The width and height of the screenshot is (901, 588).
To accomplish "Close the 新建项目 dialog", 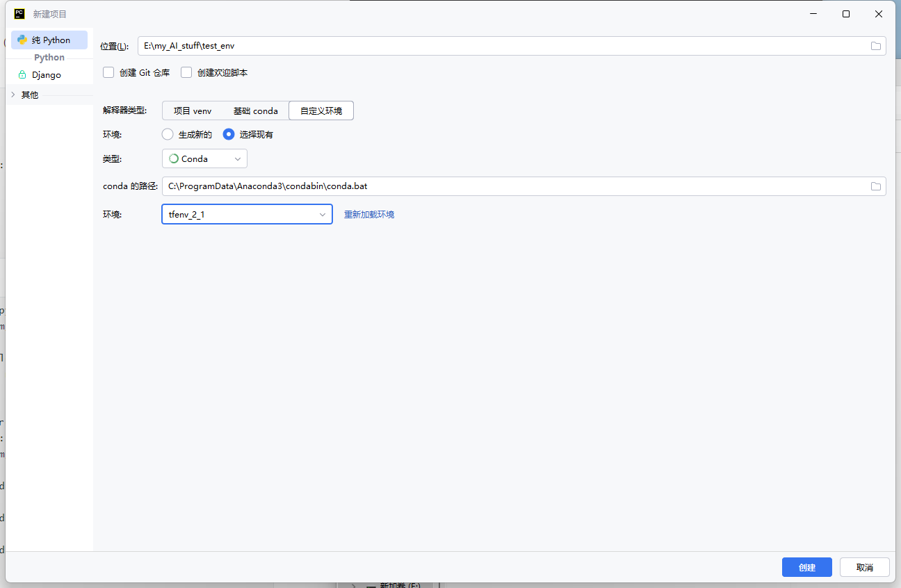I will click(x=879, y=14).
